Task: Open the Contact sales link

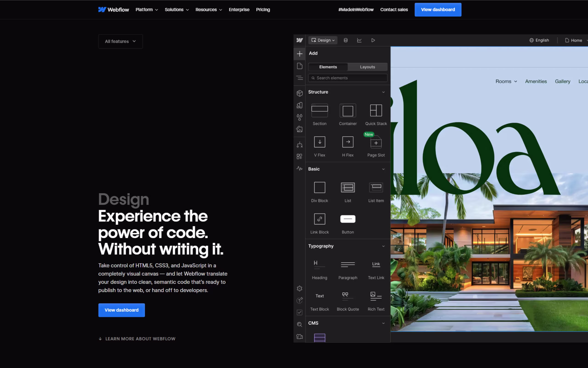Action: (394, 9)
